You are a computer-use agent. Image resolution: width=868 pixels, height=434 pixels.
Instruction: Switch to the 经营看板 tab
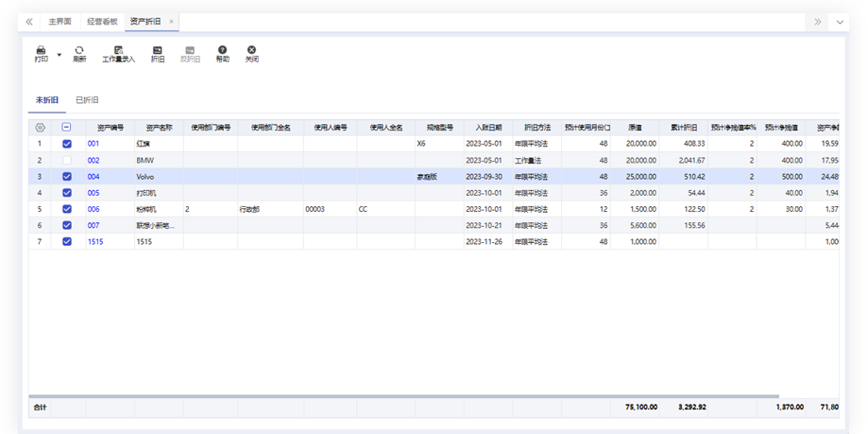(x=100, y=21)
